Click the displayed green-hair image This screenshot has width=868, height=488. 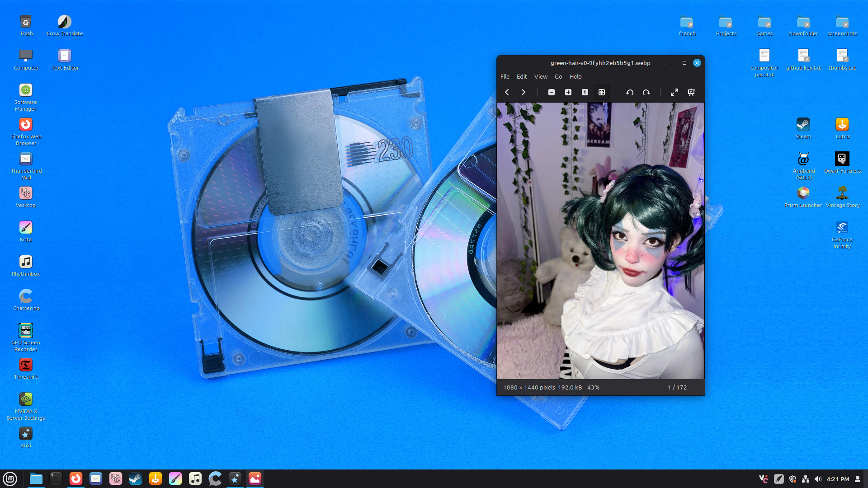[x=600, y=240]
